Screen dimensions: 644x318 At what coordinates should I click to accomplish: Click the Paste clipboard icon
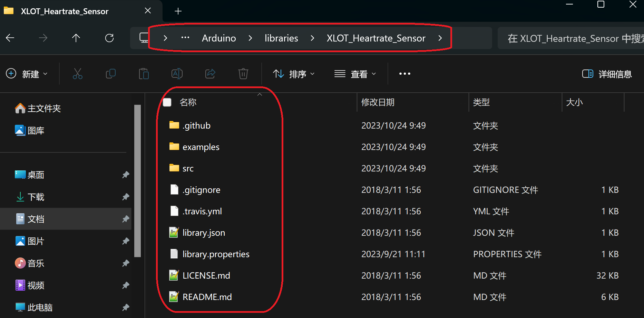(x=144, y=74)
